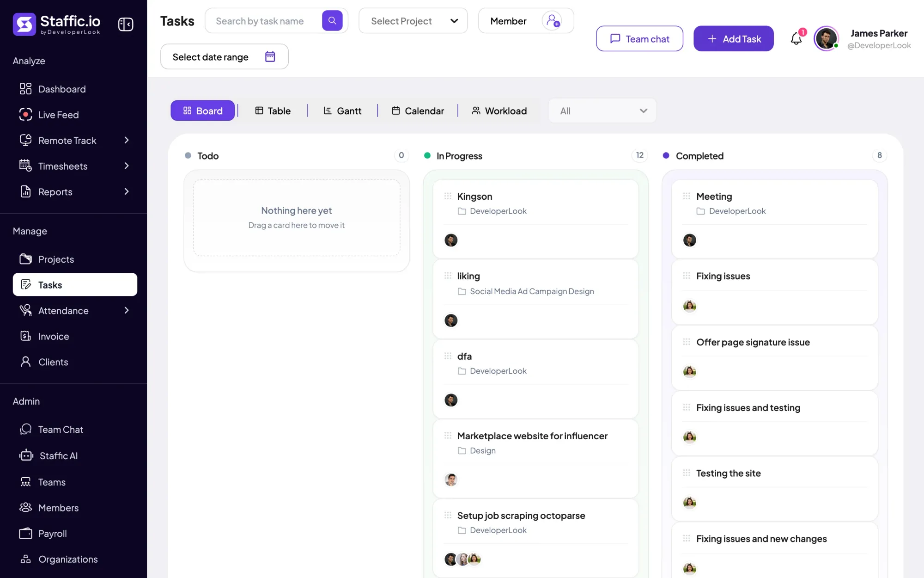Open the calendar icon in date range field
Image resolution: width=924 pixels, height=578 pixels.
270,56
